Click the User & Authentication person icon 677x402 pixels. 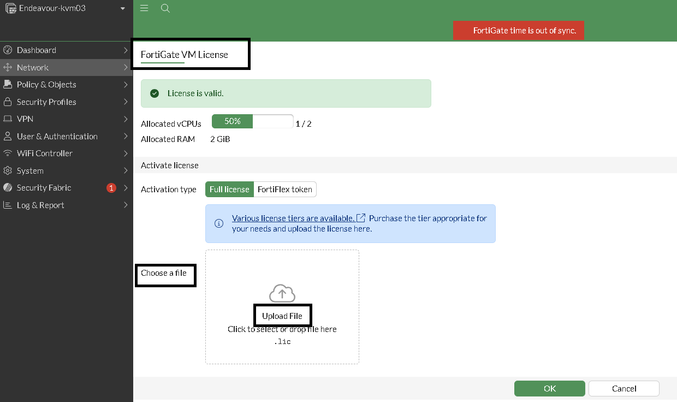pyautogui.click(x=7, y=136)
